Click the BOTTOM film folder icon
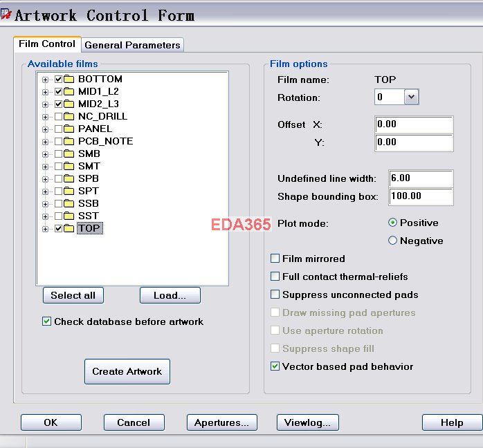The width and height of the screenshot is (483, 448). (69, 80)
